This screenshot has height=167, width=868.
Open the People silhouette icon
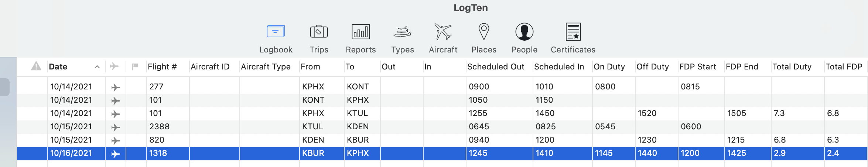(x=524, y=32)
